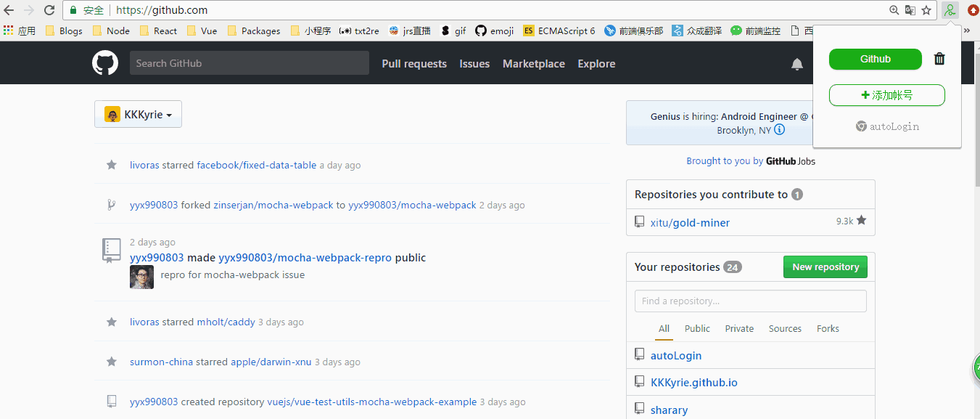Open the KKKyrie.github.io repository link
Image resolution: width=980 pixels, height=419 pixels.
(x=694, y=382)
